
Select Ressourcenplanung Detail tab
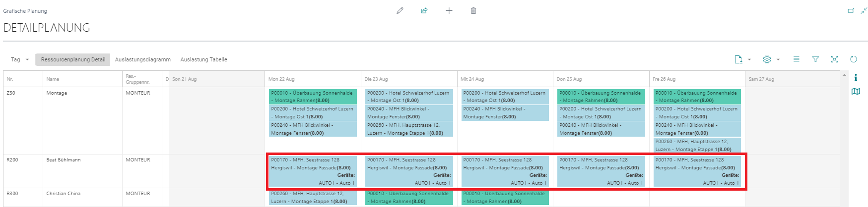click(73, 59)
